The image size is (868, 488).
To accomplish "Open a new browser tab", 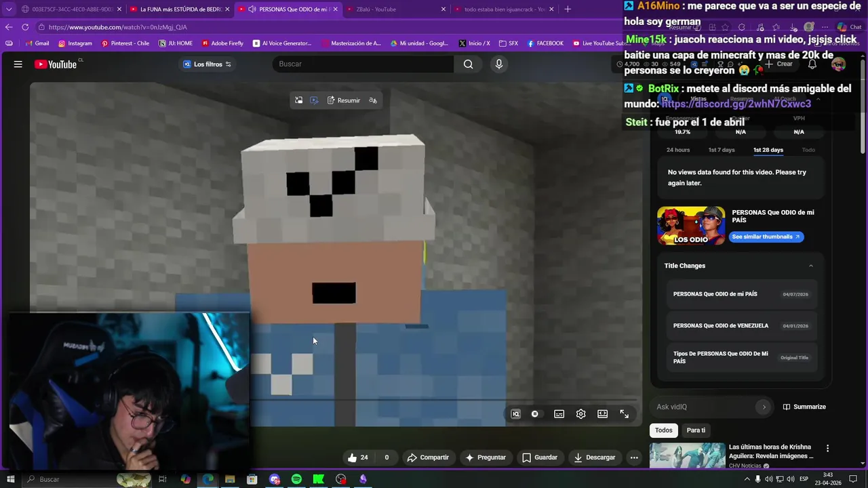I will point(568,9).
